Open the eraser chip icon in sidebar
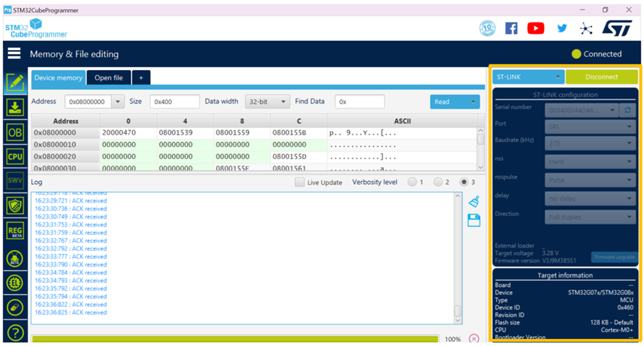This screenshot has width=644, height=346. click(x=15, y=308)
